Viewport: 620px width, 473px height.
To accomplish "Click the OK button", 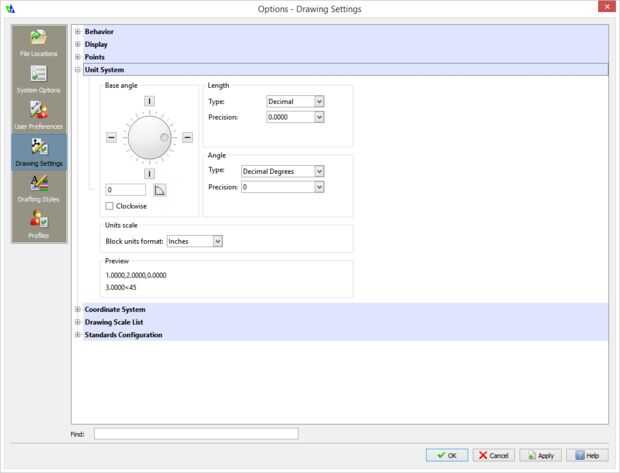I will coord(447,455).
